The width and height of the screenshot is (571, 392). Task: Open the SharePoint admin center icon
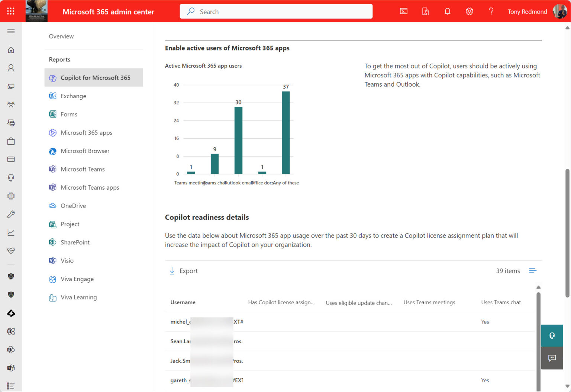click(x=11, y=350)
